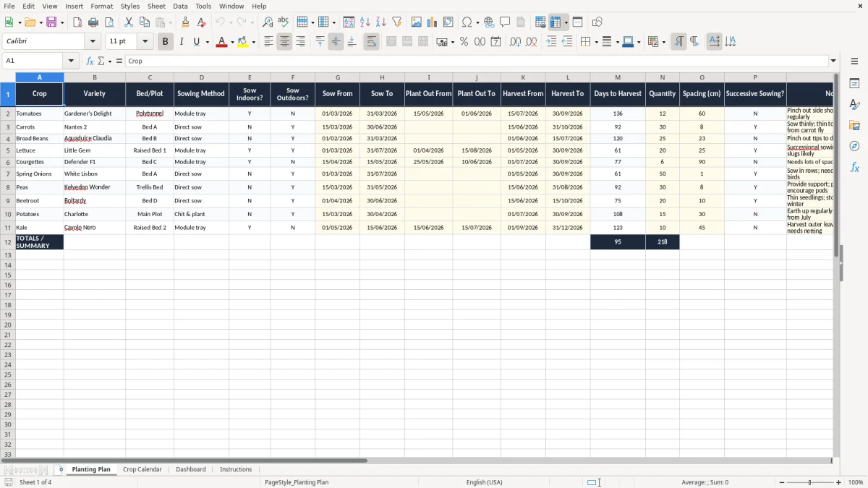
Task: Click the Print icon
Action: (93, 22)
